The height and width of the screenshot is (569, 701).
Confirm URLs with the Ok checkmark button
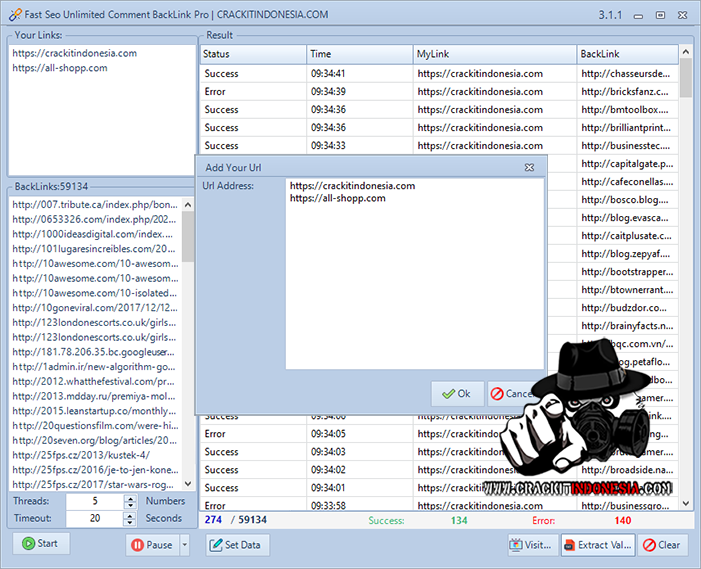(457, 394)
